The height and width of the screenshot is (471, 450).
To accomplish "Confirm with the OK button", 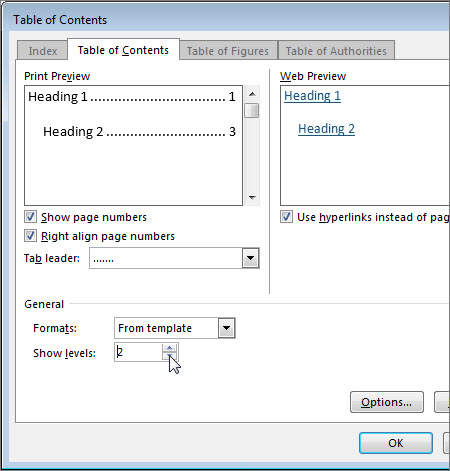I will pyautogui.click(x=396, y=443).
